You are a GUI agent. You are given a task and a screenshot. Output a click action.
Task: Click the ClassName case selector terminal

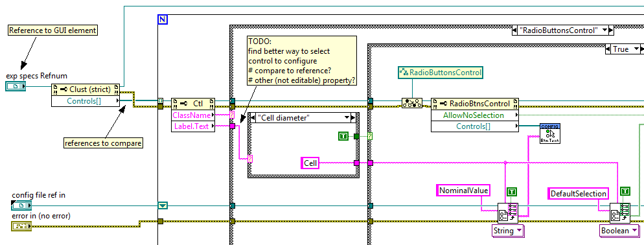(232, 115)
